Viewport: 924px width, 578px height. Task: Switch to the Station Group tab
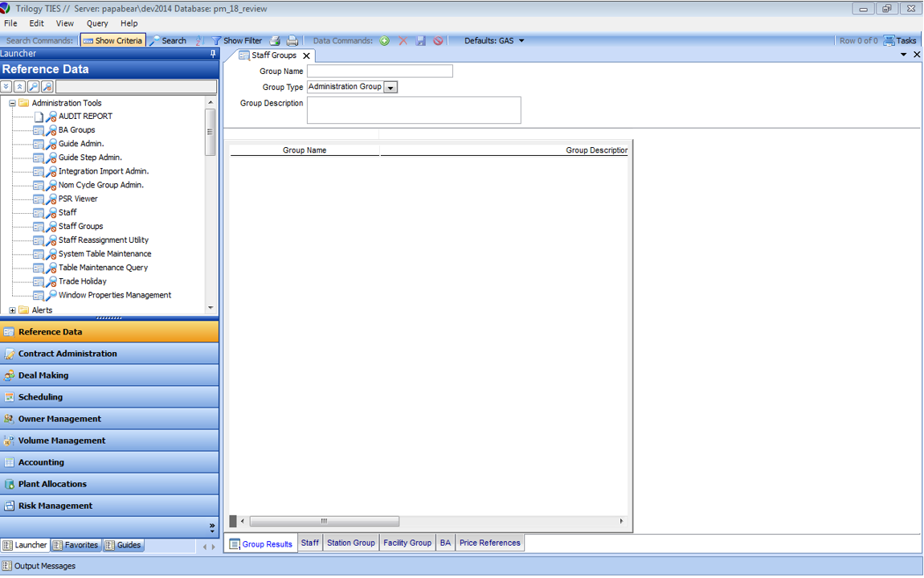click(350, 543)
